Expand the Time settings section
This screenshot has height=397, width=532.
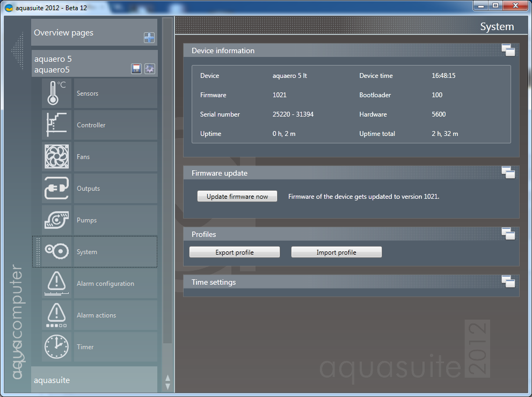click(x=508, y=281)
